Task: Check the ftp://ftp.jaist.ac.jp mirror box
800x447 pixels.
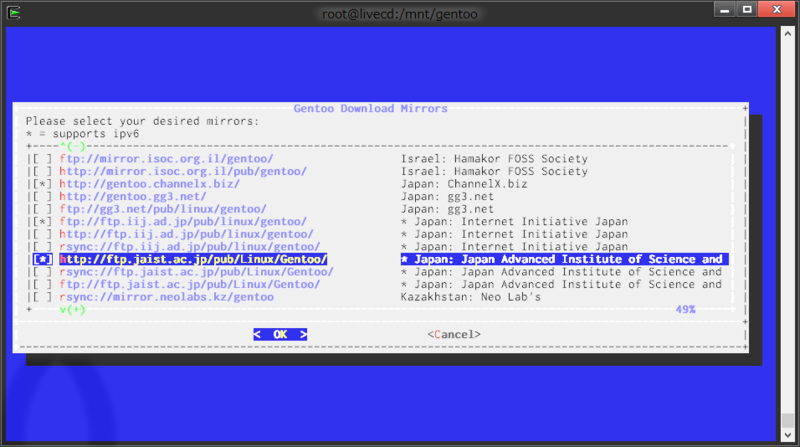Action: point(43,284)
